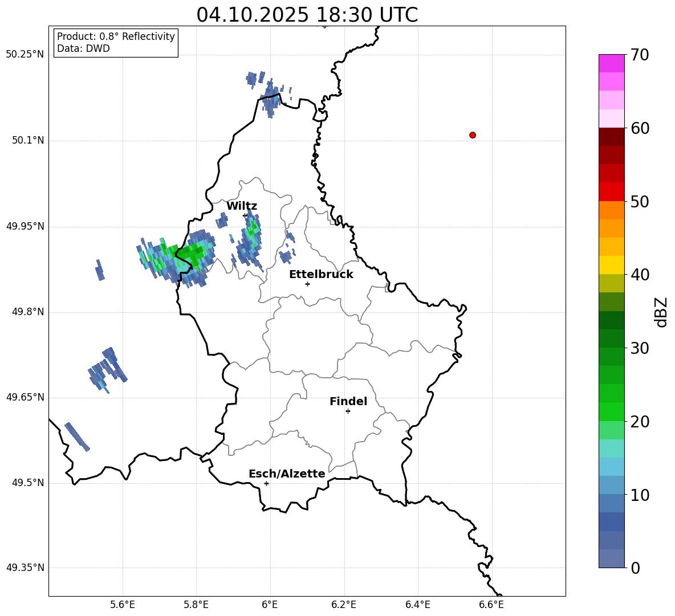Screen dimensions: 675x616
Task: Click the 70 tick on colorbar
Action: click(x=640, y=55)
